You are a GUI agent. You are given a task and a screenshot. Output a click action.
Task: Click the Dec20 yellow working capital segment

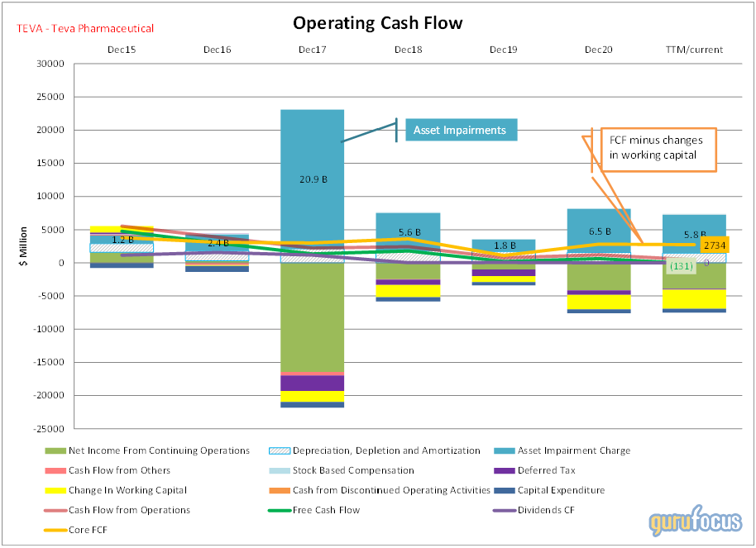[599, 302]
